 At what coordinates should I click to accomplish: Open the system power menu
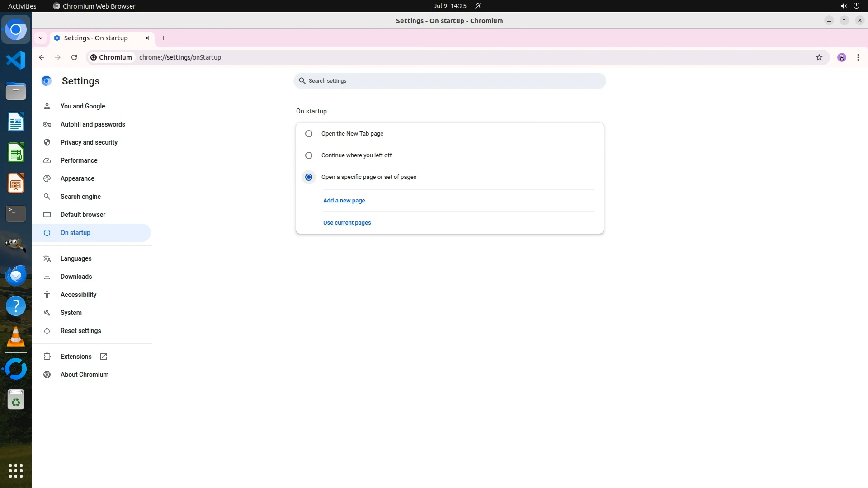click(856, 6)
